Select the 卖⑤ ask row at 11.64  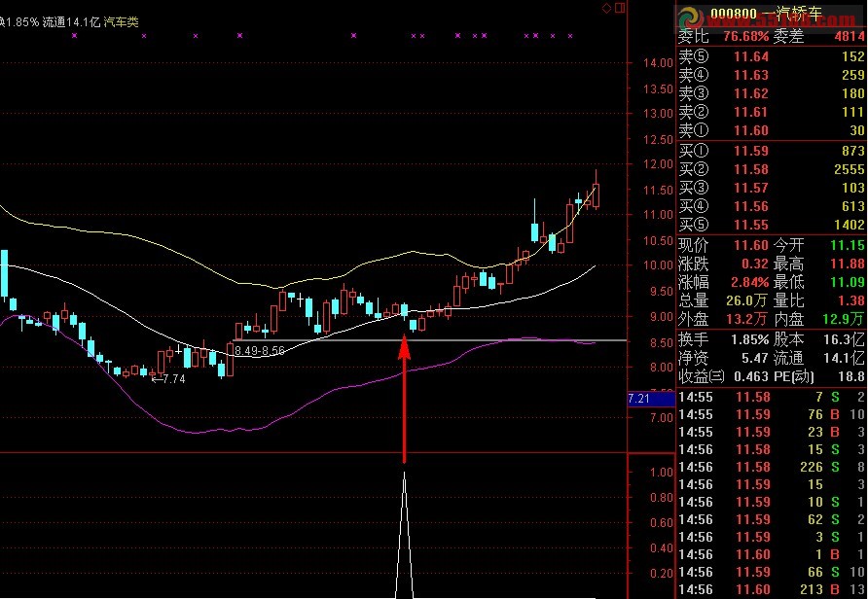pos(771,56)
